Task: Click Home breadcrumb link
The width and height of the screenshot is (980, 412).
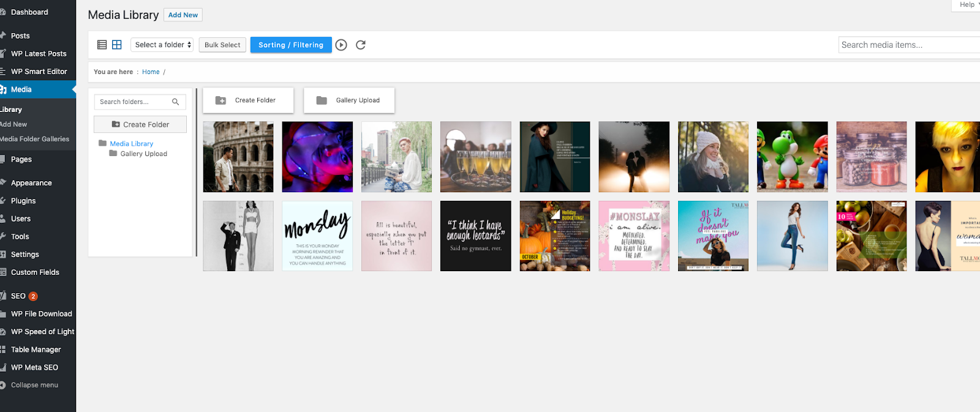Action: [x=151, y=72]
